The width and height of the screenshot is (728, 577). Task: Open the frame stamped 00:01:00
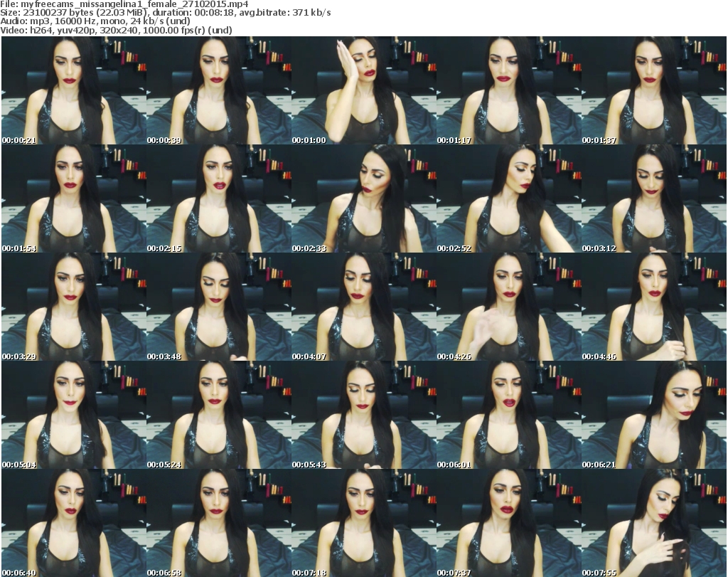pyautogui.click(x=364, y=90)
